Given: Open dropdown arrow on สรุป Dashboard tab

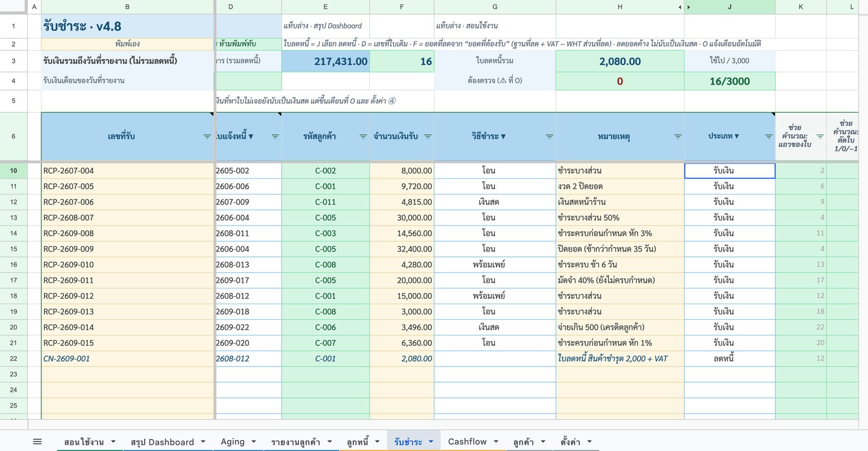Looking at the screenshot, I should pyautogui.click(x=203, y=442).
